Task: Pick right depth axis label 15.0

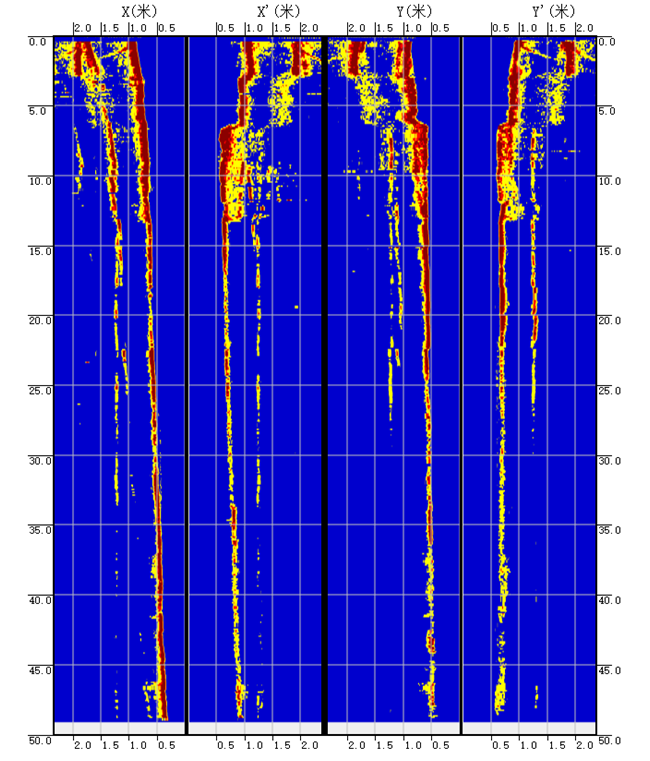Action: [609, 251]
